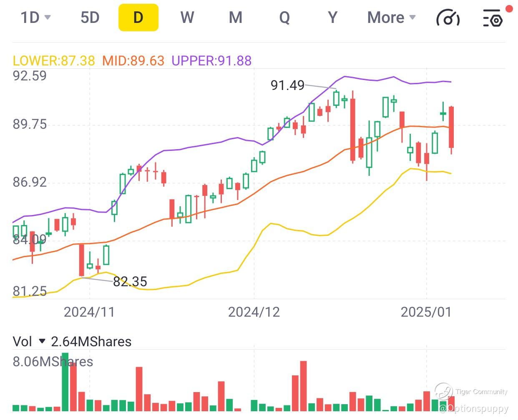Viewport: 518px width, 420px height.
Task: Click the UPPER:91.88 band label
Action: tap(211, 61)
